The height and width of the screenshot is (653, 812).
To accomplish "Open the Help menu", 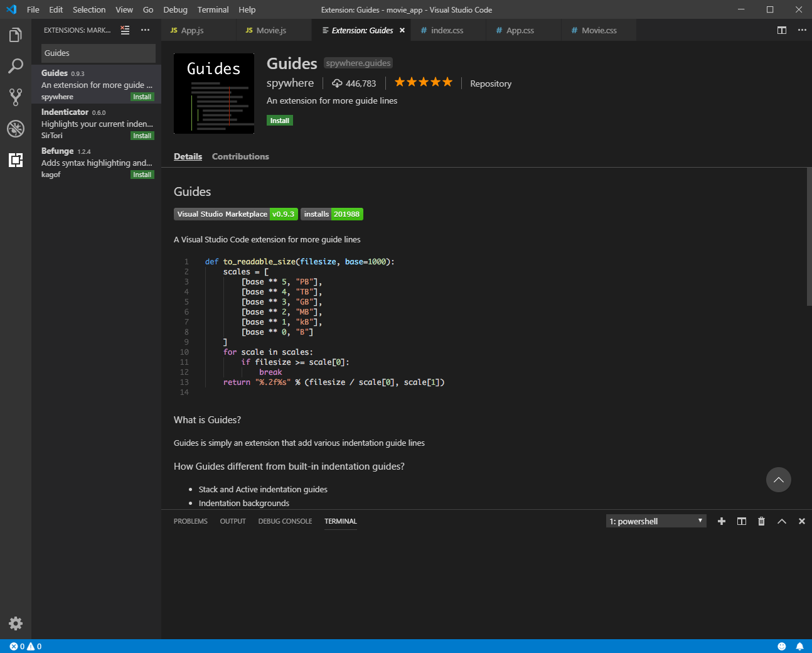I will 247,9.
